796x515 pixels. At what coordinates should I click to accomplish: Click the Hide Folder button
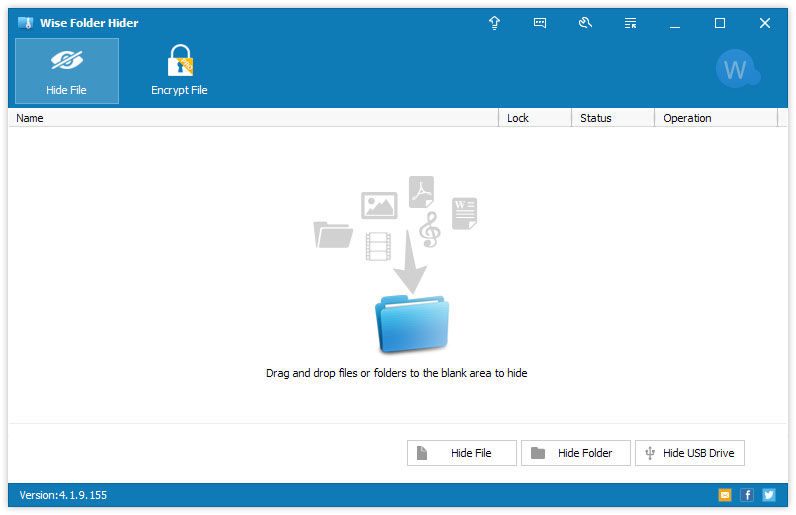(x=576, y=453)
